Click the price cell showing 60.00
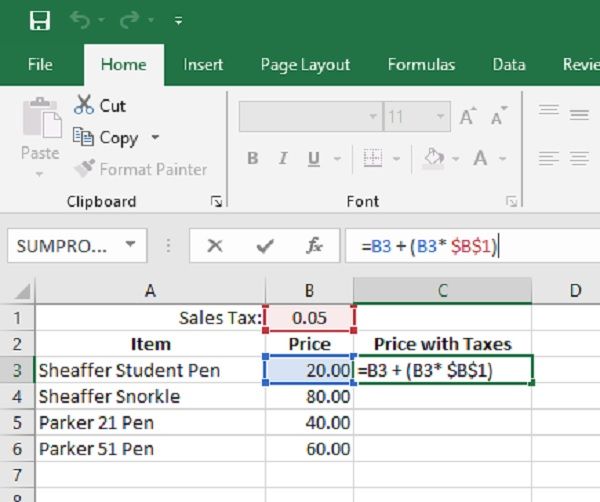Image resolution: width=600 pixels, height=502 pixels. click(309, 448)
